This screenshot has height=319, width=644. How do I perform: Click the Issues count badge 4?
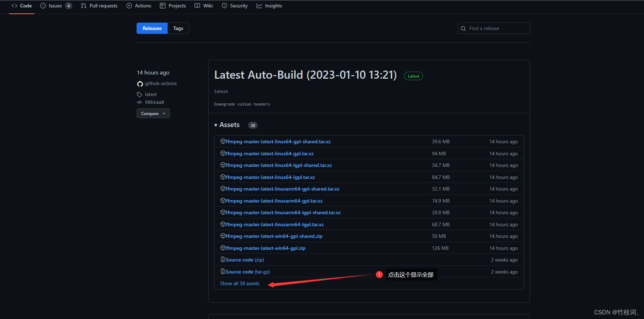click(68, 6)
